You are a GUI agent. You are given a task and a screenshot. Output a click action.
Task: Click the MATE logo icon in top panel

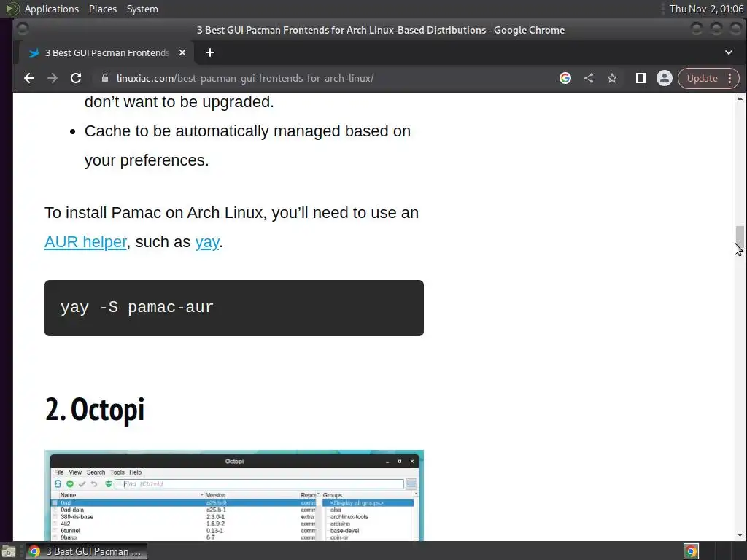tap(12, 9)
